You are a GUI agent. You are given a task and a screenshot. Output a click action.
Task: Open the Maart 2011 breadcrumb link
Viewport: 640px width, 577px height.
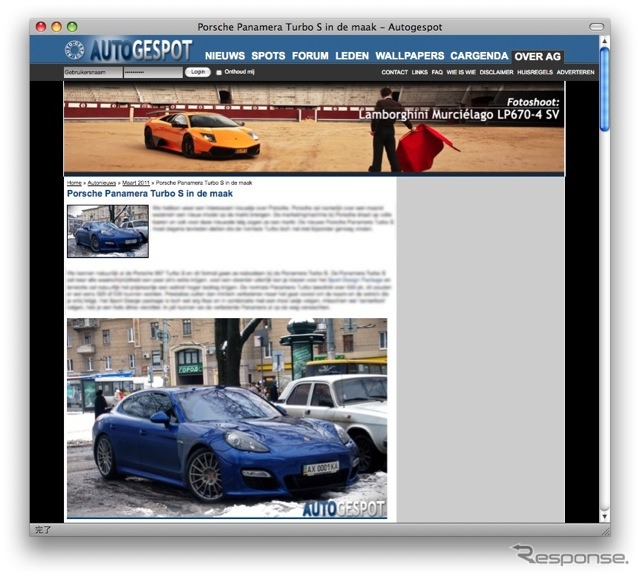[136, 183]
